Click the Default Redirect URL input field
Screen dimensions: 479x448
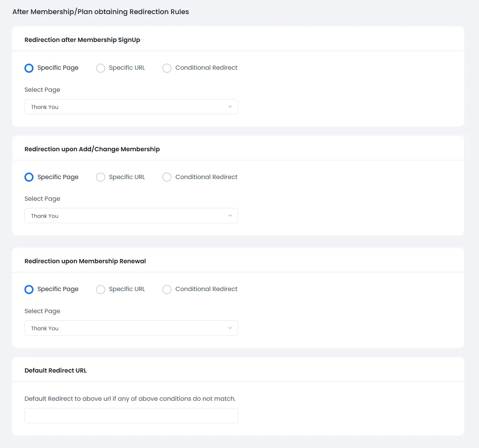(x=131, y=416)
